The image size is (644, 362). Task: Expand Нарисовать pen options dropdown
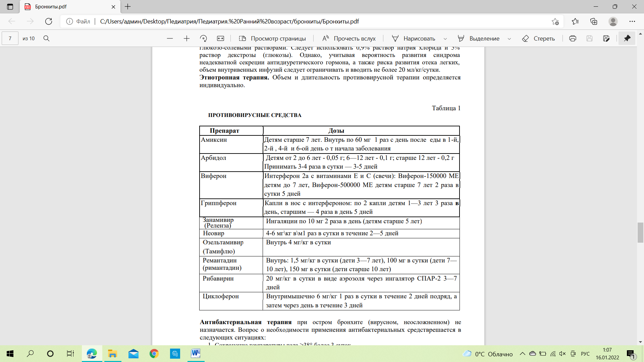[445, 39]
